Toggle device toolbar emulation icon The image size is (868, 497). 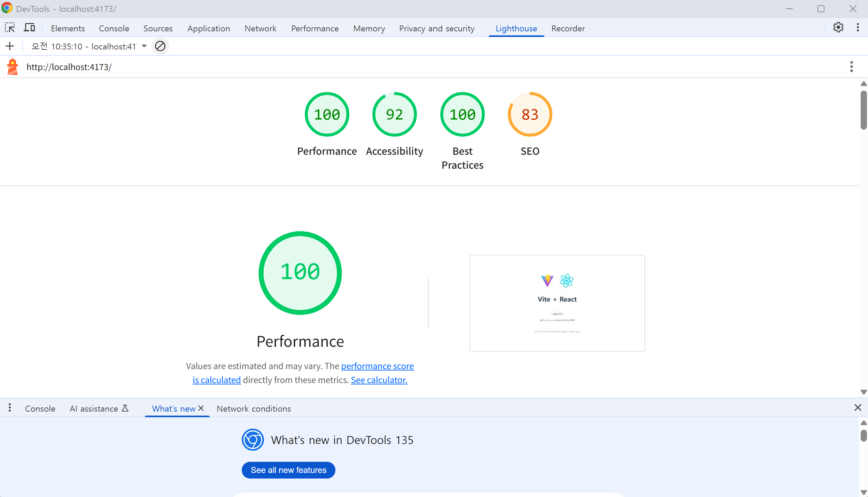point(29,28)
